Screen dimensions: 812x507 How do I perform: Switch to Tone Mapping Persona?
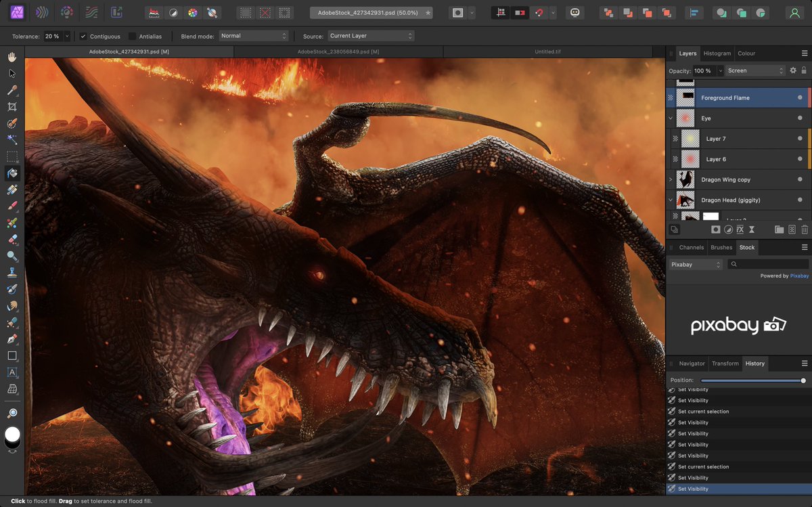pos(91,12)
